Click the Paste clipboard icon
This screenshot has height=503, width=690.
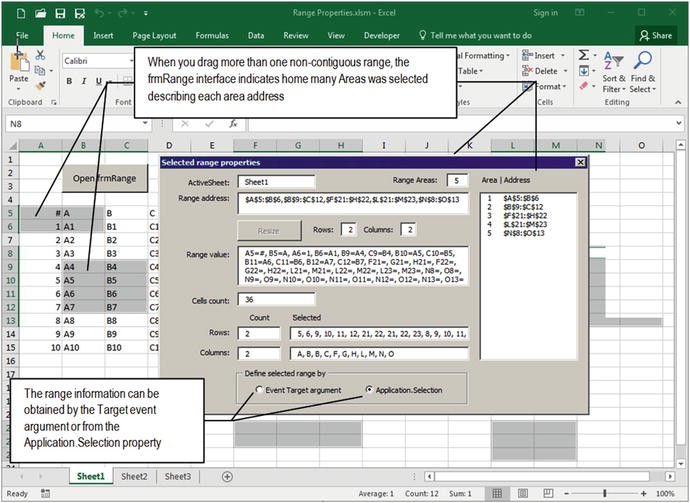click(x=19, y=62)
